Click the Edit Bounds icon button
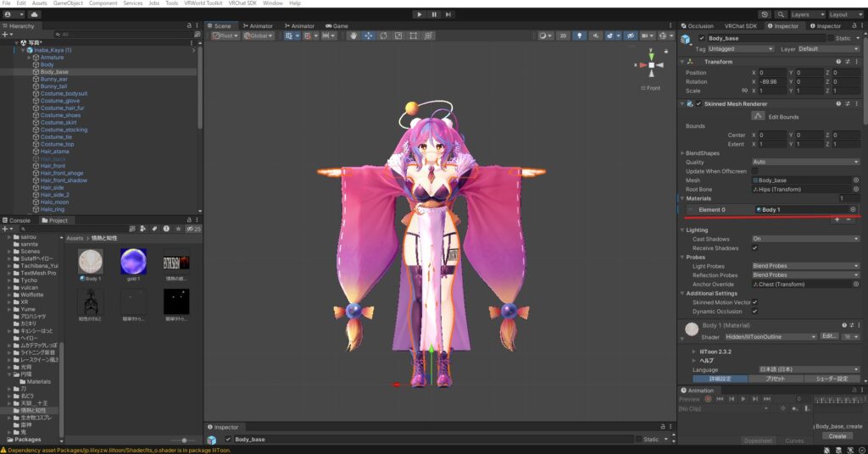This screenshot has height=454, width=868. [x=759, y=115]
